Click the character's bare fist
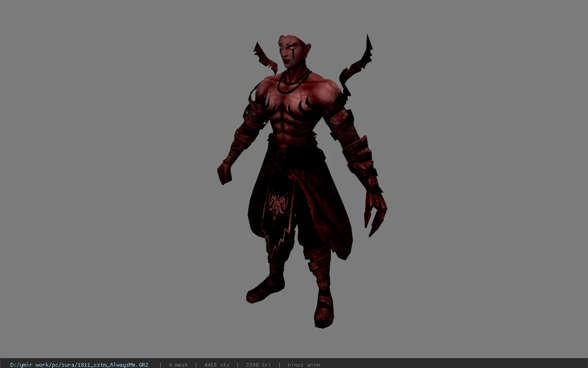The height and width of the screenshot is (368, 588). [x=225, y=172]
